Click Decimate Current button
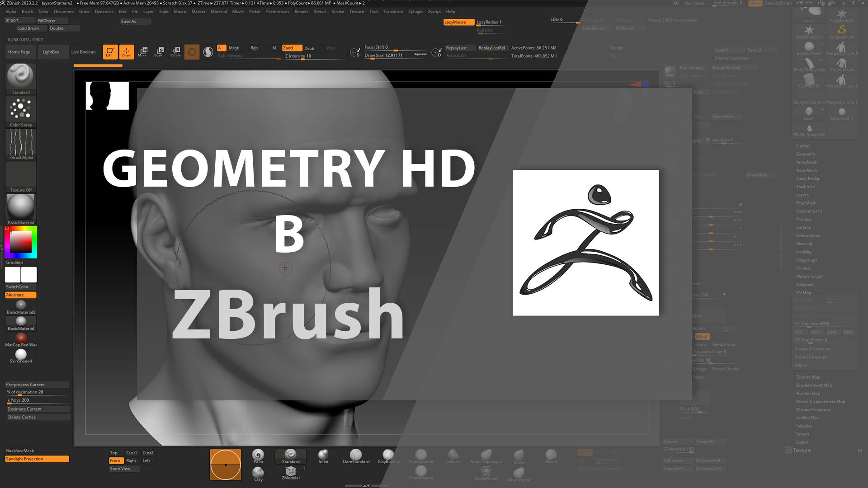The width and height of the screenshot is (868, 488). tap(38, 409)
